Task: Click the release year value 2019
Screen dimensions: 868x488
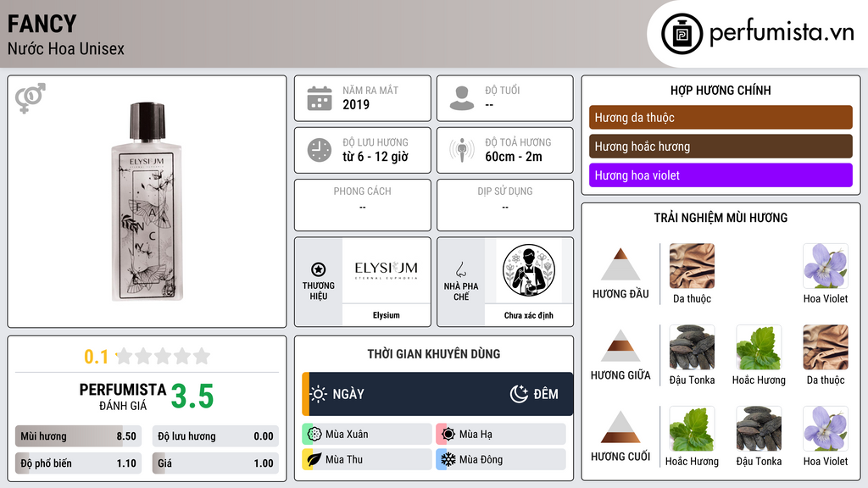Action: [x=356, y=104]
